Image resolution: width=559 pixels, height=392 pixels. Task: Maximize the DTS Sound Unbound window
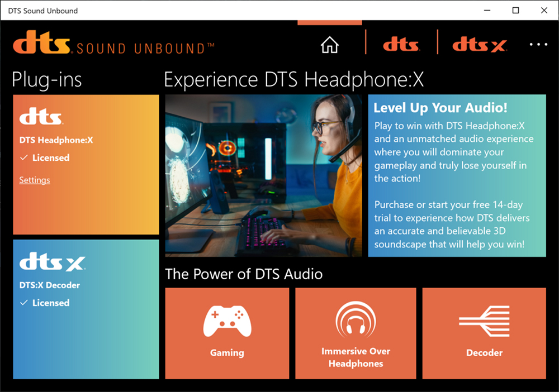point(515,10)
